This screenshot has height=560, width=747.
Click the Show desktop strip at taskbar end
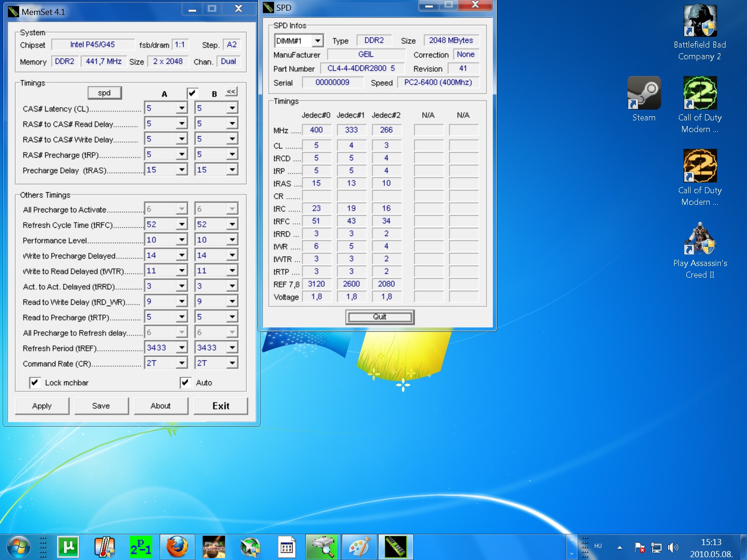(743, 547)
